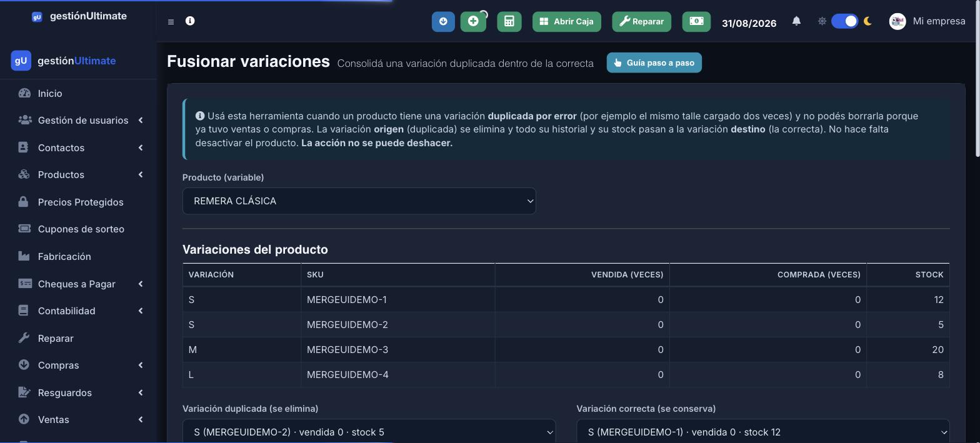Click the Gestión de usuarios people icon
This screenshot has height=443, width=980.
tap(24, 120)
